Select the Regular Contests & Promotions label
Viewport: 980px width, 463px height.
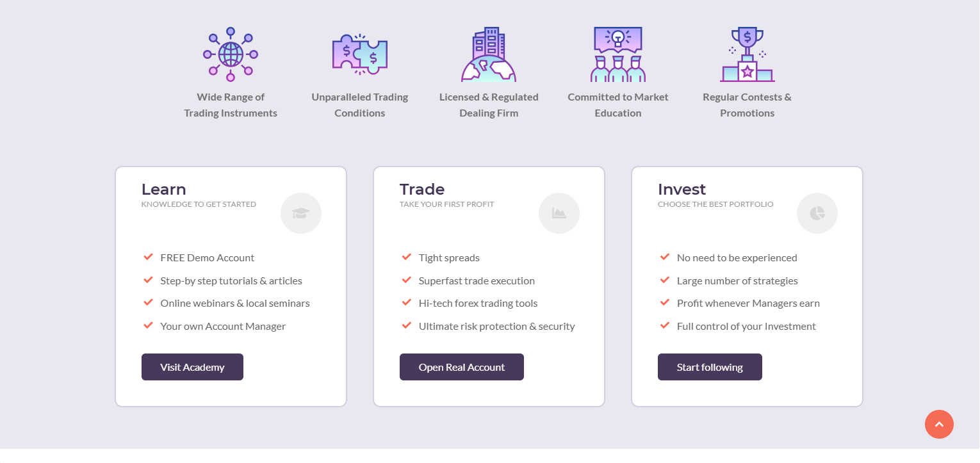point(747,105)
